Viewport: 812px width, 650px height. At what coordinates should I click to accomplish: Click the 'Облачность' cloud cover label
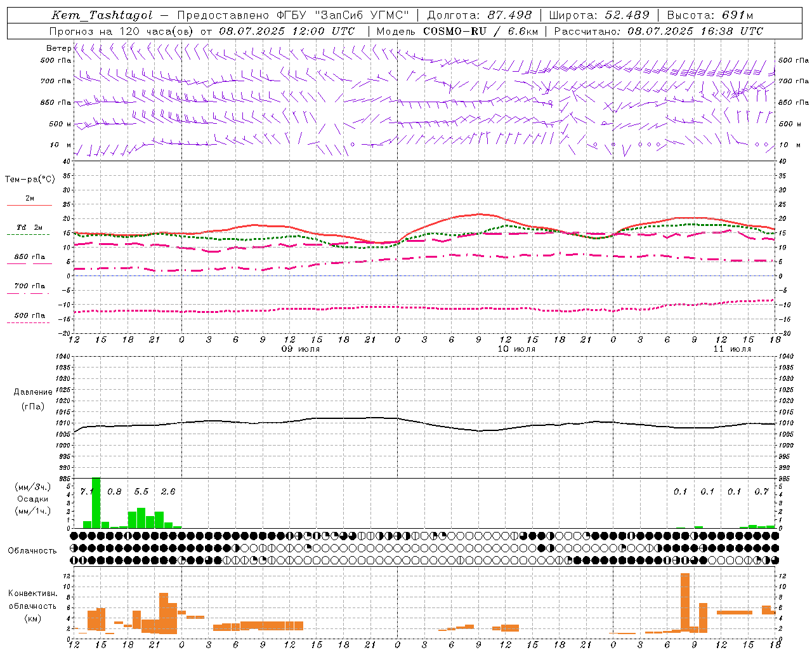click(x=32, y=550)
